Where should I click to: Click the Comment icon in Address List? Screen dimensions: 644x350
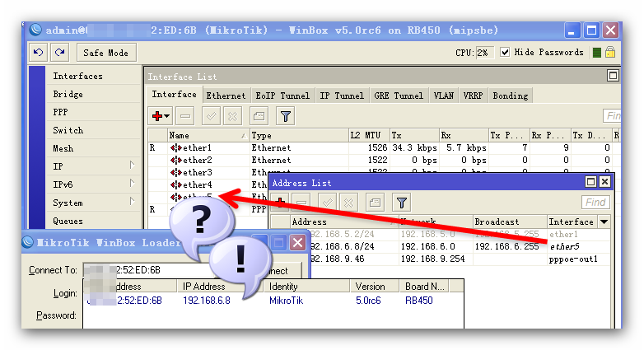[x=375, y=203]
